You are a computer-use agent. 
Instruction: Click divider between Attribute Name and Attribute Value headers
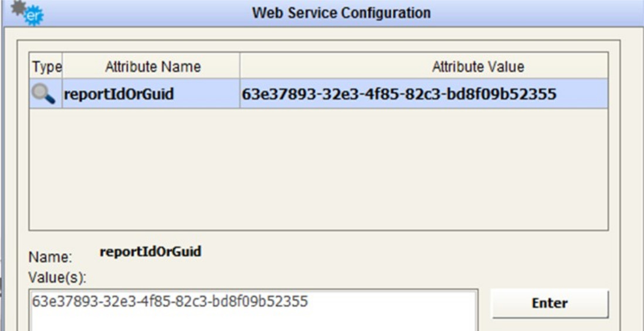click(x=240, y=67)
